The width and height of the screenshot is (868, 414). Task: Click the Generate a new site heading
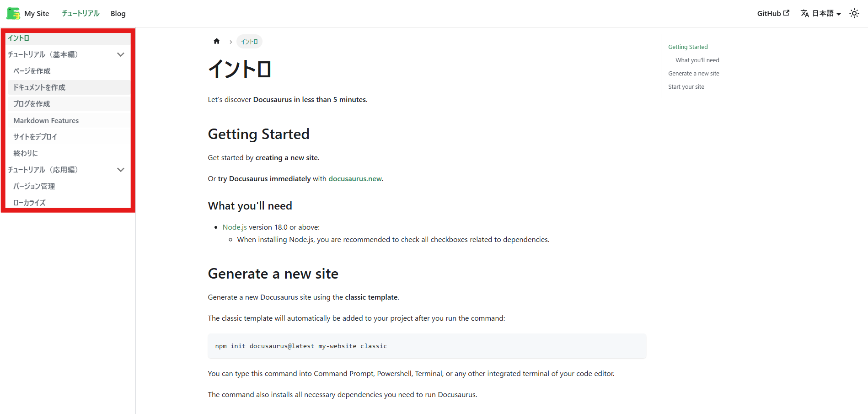[273, 274]
